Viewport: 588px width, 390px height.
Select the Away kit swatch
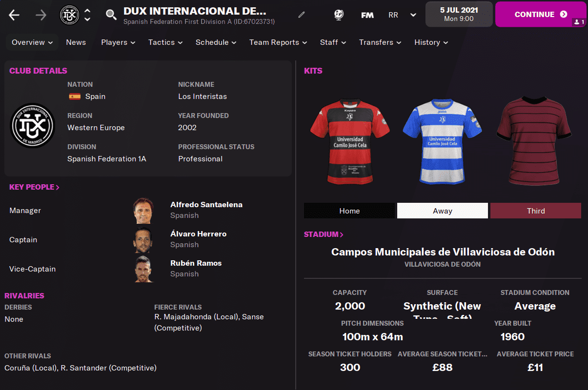[443, 211]
